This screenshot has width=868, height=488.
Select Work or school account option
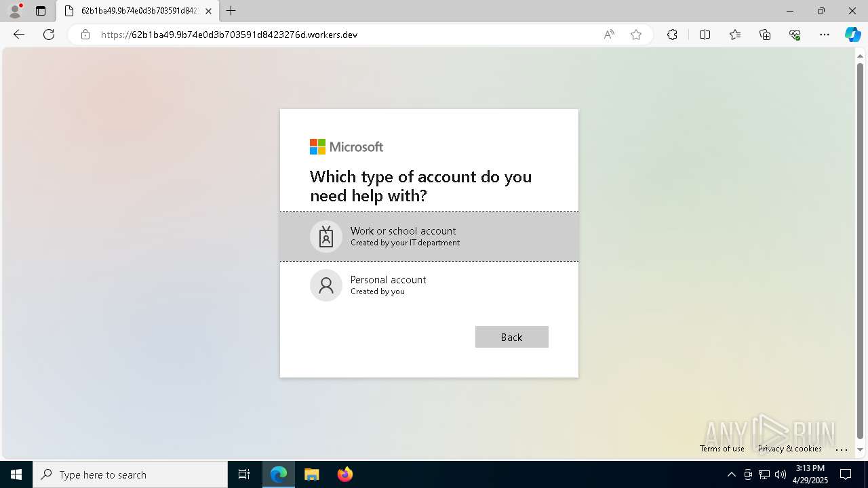pos(429,237)
